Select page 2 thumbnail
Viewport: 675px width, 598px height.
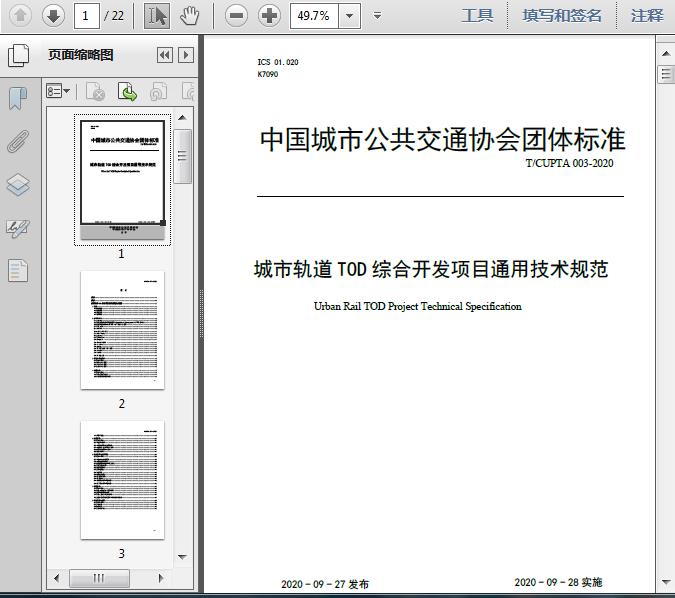click(x=122, y=330)
